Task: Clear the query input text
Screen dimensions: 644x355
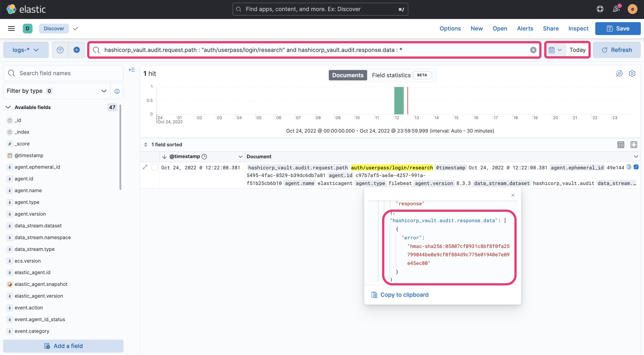Action: (533, 50)
